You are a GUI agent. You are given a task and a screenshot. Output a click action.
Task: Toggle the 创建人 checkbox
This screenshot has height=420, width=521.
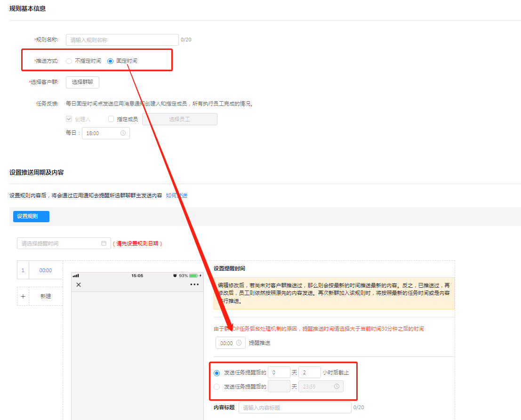[x=69, y=119]
